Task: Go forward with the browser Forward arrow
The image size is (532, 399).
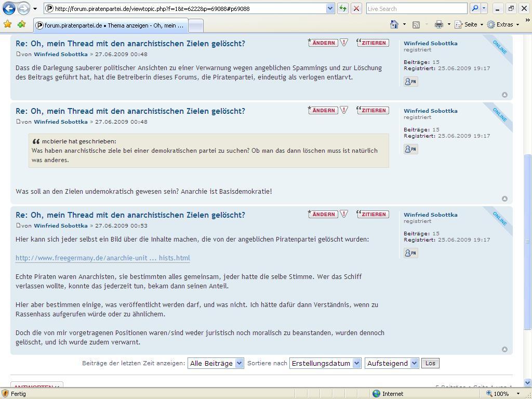Action: click(23, 8)
